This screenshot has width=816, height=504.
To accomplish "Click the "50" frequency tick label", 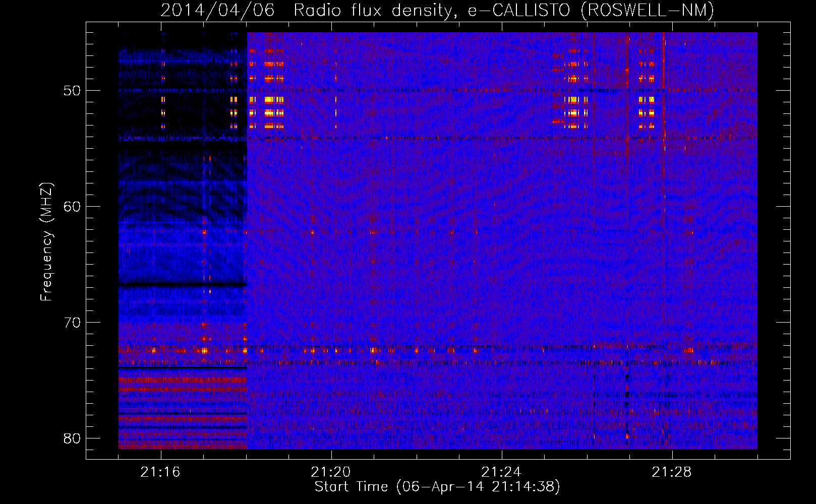I will tap(72, 91).
